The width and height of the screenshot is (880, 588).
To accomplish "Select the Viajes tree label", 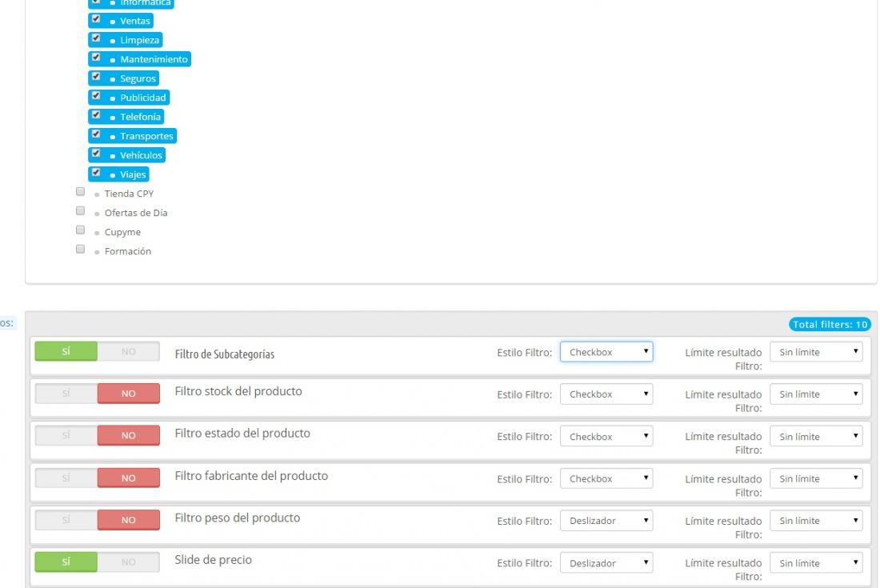I will (133, 174).
